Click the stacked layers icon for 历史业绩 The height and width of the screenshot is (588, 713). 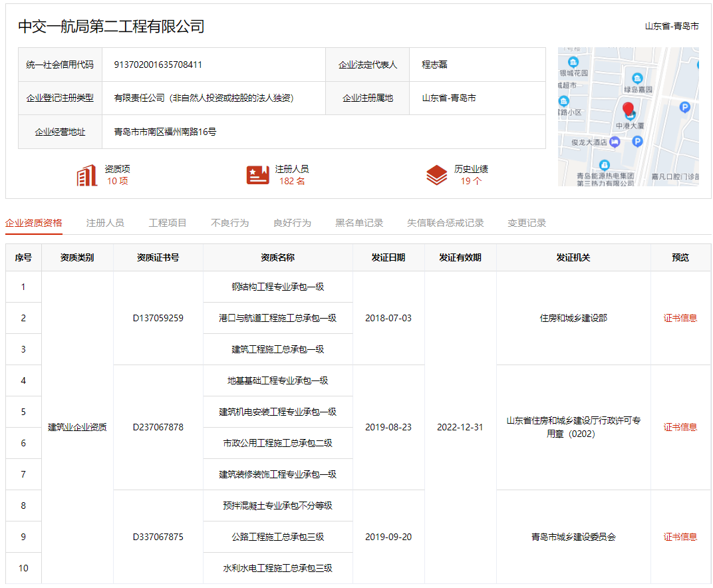click(436, 174)
